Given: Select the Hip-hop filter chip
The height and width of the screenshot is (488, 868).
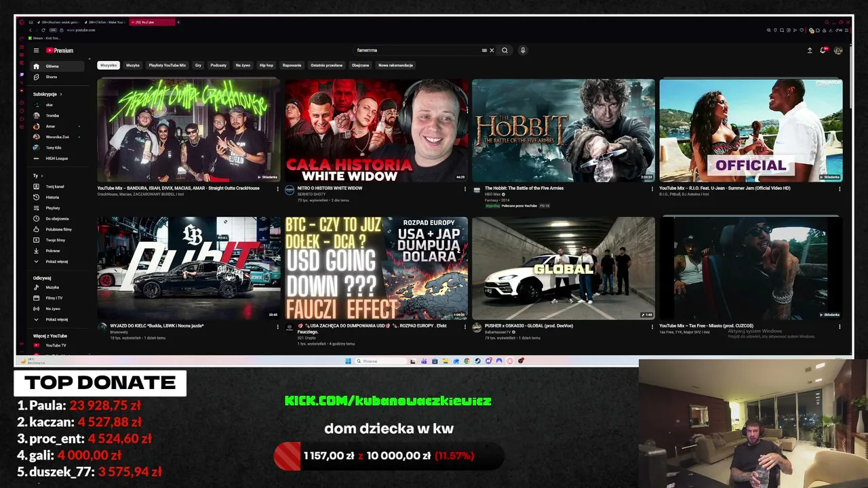Looking at the screenshot, I should pos(267,66).
